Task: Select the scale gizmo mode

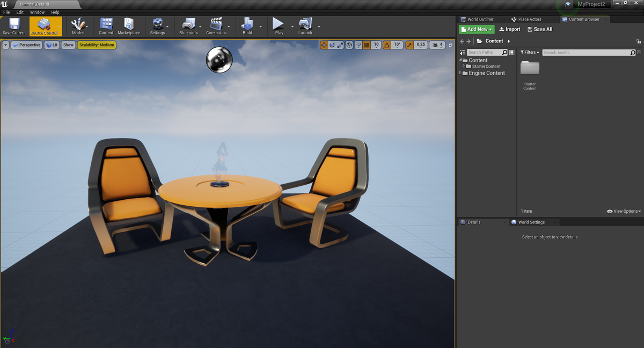Action: click(x=340, y=45)
